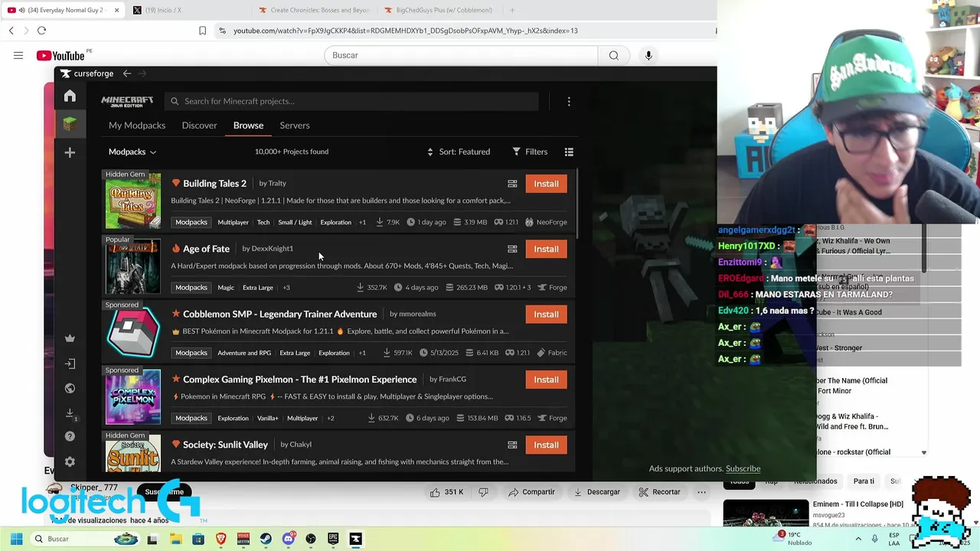Open the version options icon for Building Tales 2
The image size is (980, 551).
coord(512,184)
